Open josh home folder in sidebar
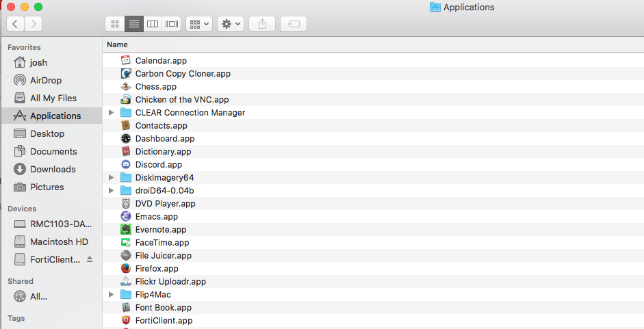Image resolution: width=644 pixels, height=329 pixels. point(52,62)
